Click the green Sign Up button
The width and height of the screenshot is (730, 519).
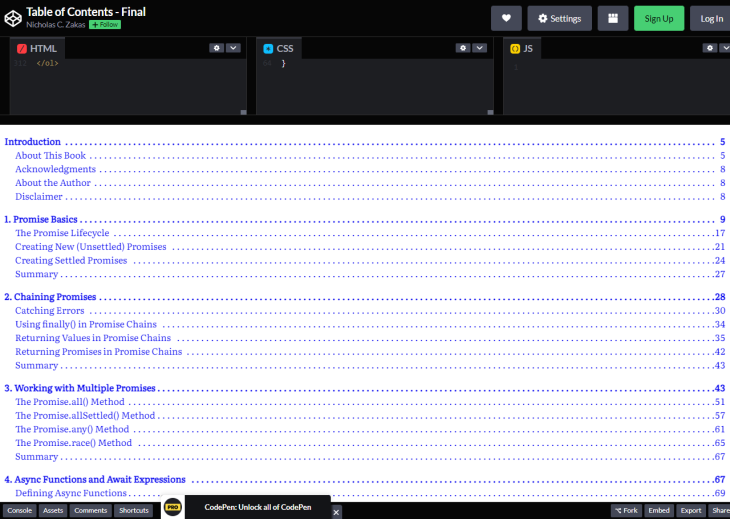[658, 18]
